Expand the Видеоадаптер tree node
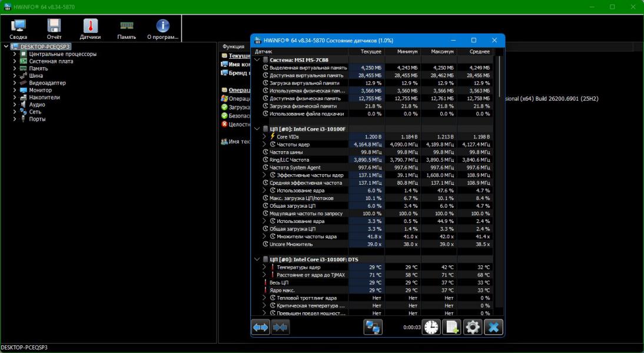The image size is (644, 353). [15, 83]
